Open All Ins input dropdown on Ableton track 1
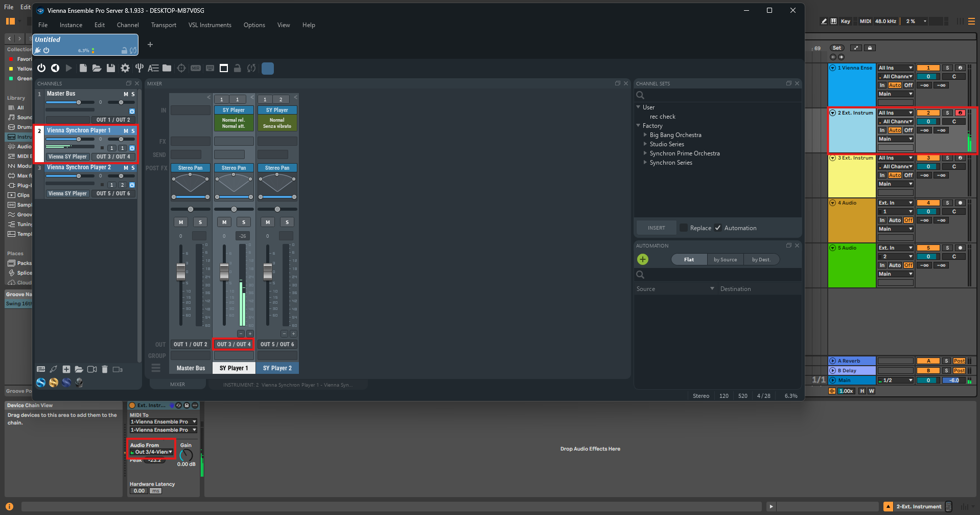 coord(895,68)
